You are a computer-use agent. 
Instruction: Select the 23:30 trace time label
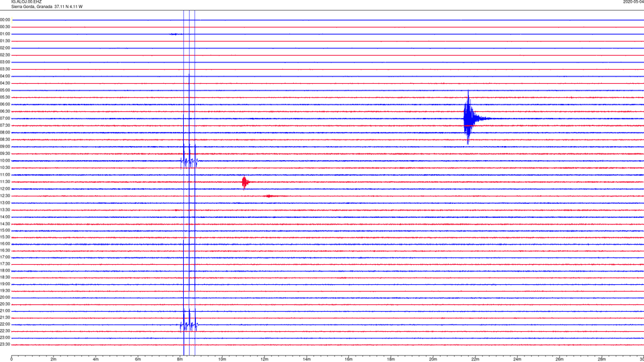point(5,345)
